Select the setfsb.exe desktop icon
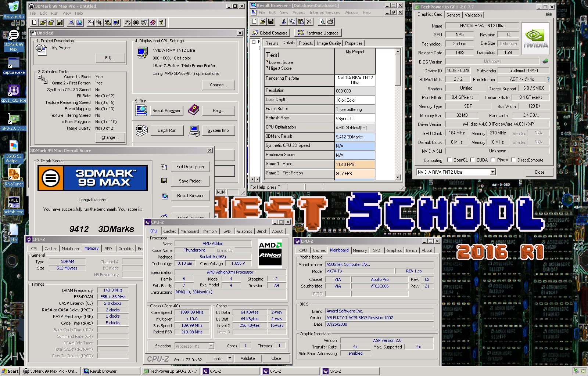The width and height of the screenshot is (588, 376). pos(14,205)
